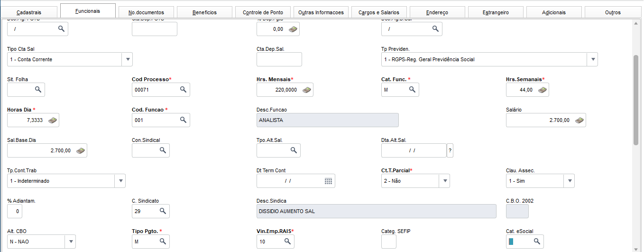The width and height of the screenshot is (644, 252).
Task: Open Con.Sindical magnifier lookup
Action: coord(163,150)
